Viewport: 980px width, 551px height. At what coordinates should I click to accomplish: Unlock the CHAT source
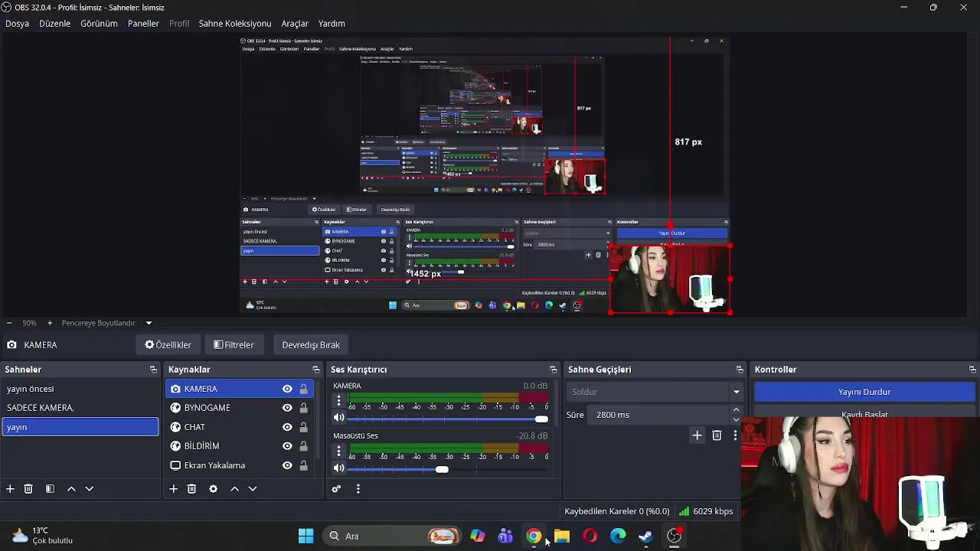click(304, 427)
